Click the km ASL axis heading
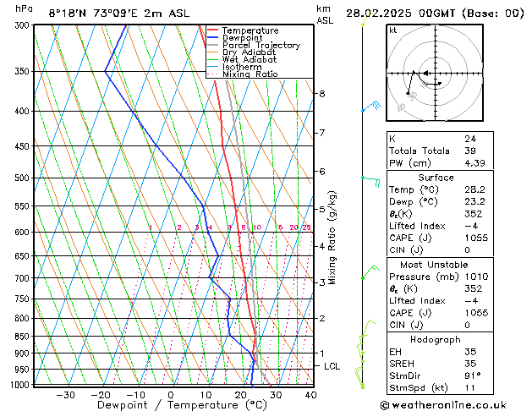The image size is (532, 411). click(x=325, y=14)
